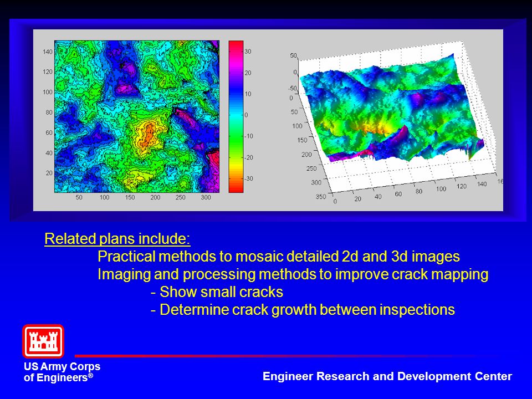Click the 2D contour map plot
Image resolution: width=532 pixels, height=399 pixels.
click(x=137, y=116)
